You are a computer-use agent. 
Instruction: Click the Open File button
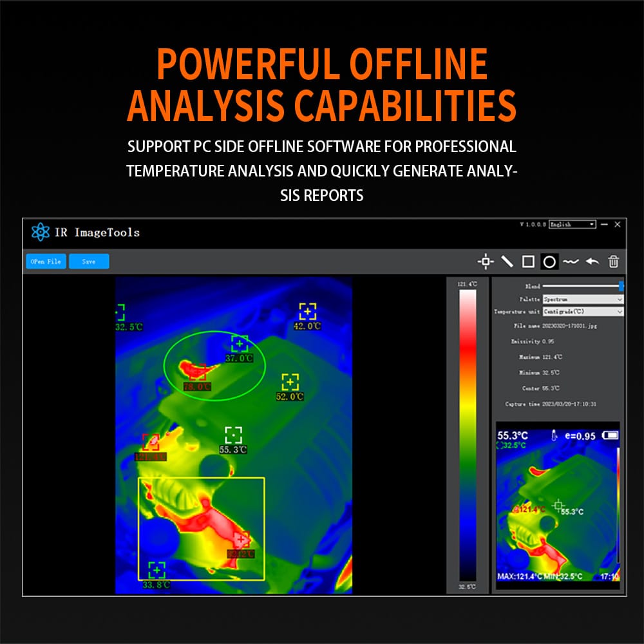(46, 261)
